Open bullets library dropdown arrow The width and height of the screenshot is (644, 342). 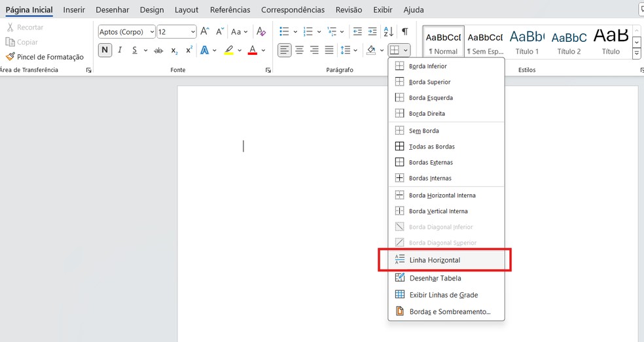pyautogui.click(x=295, y=31)
